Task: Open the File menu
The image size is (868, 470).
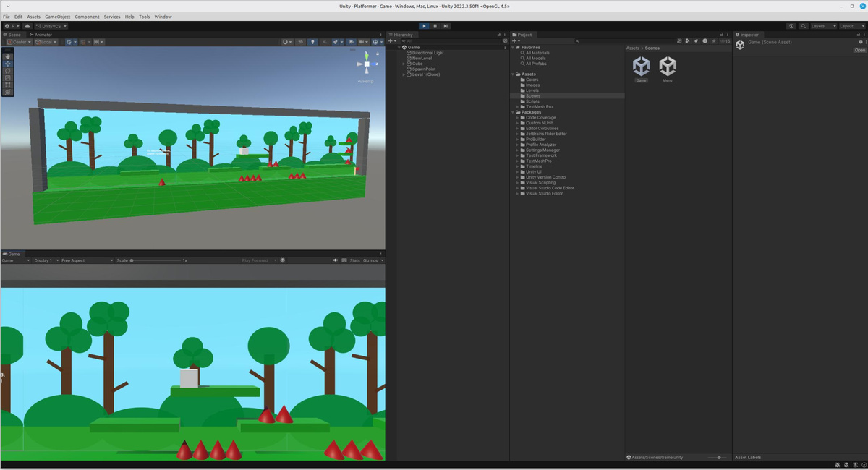Action: click(7, 17)
